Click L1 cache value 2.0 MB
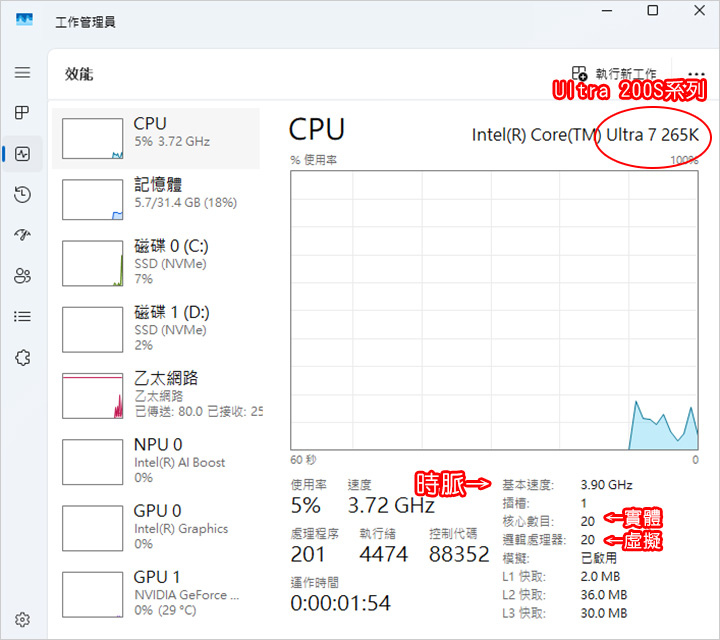Image resolution: width=720 pixels, height=640 pixels. (x=600, y=577)
